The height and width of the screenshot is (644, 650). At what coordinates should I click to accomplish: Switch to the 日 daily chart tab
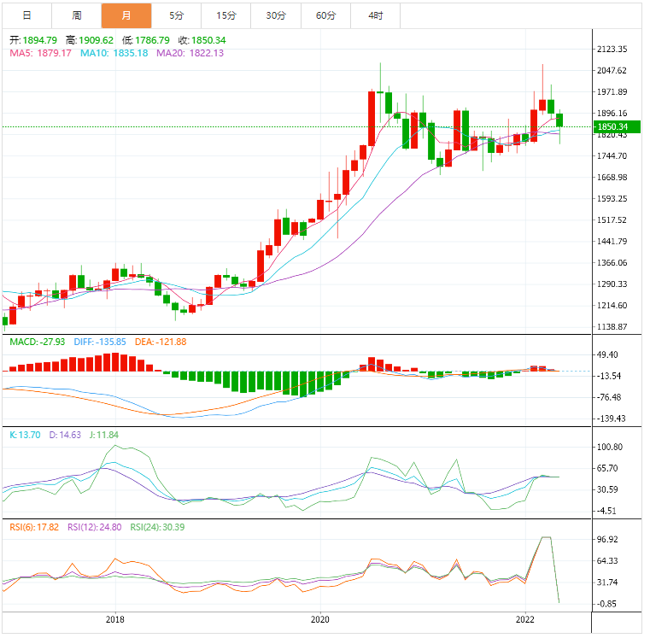coord(26,15)
